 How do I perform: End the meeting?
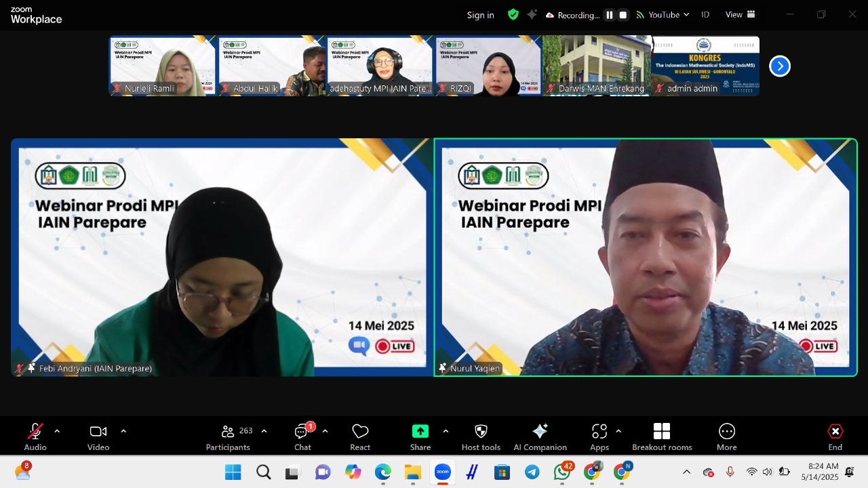(x=835, y=436)
